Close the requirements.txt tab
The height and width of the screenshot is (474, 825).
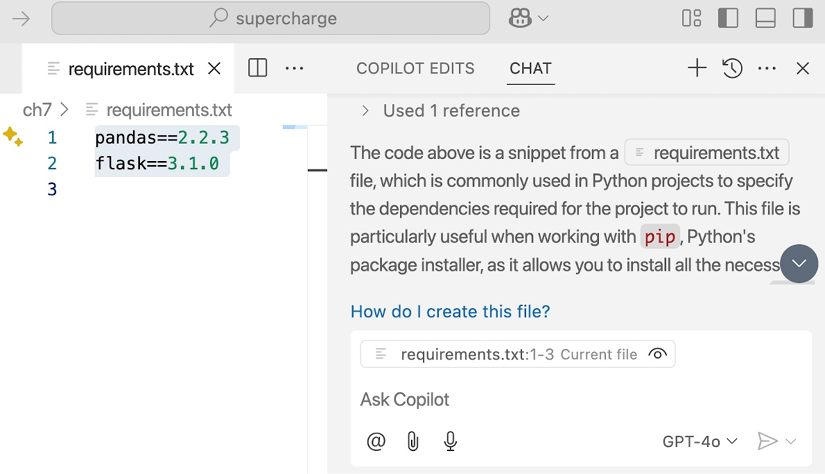[x=214, y=68]
